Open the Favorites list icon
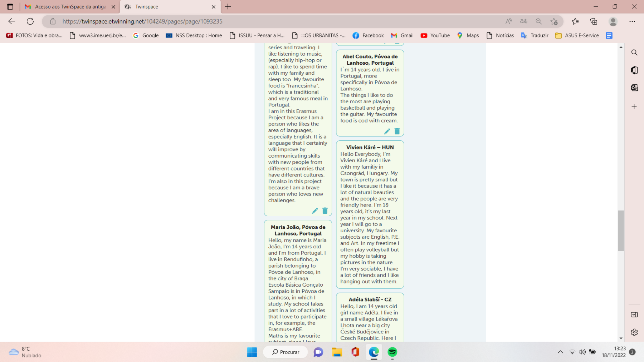Image resolution: width=644 pixels, height=362 pixels. pyautogui.click(x=575, y=21)
